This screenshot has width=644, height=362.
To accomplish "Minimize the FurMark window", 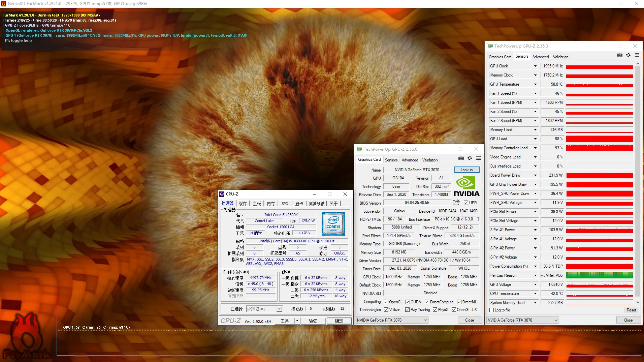I will click(x=606, y=4).
